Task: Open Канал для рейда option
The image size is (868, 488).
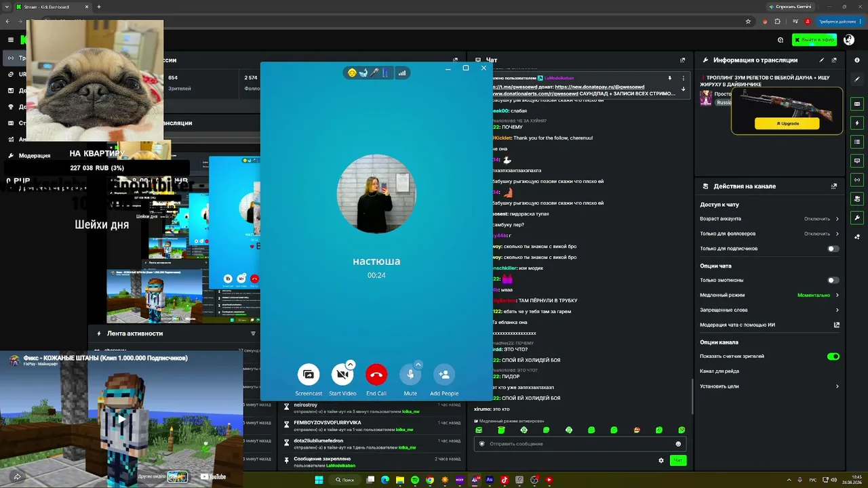Action: [x=770, y=371]
